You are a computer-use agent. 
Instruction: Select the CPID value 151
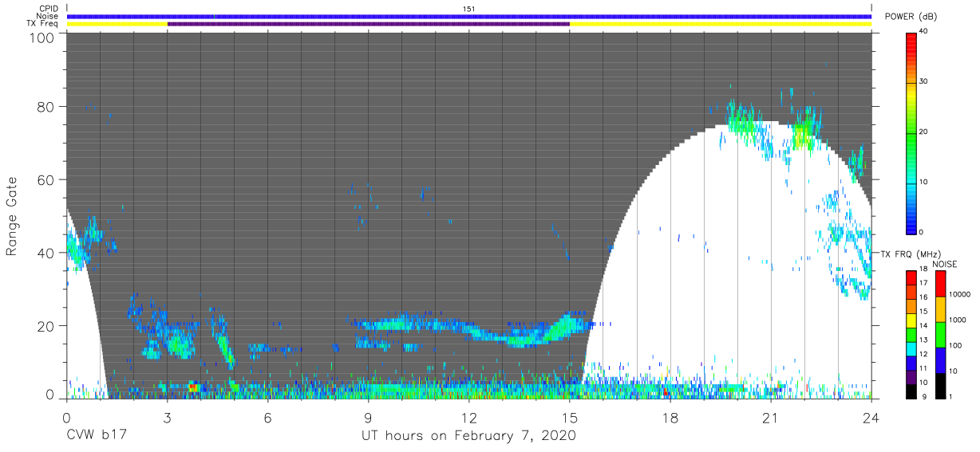click(x=469, y=9)
